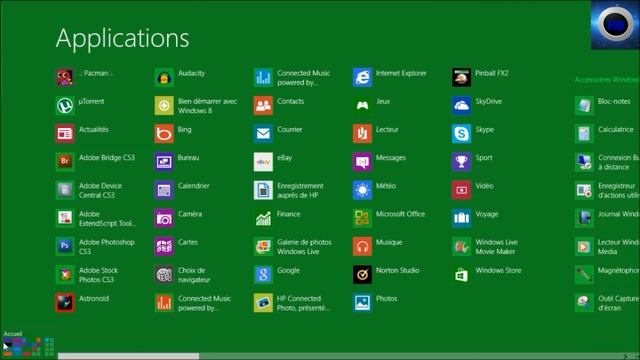Click the scrollbar right arrow

[x=625, y=357]
